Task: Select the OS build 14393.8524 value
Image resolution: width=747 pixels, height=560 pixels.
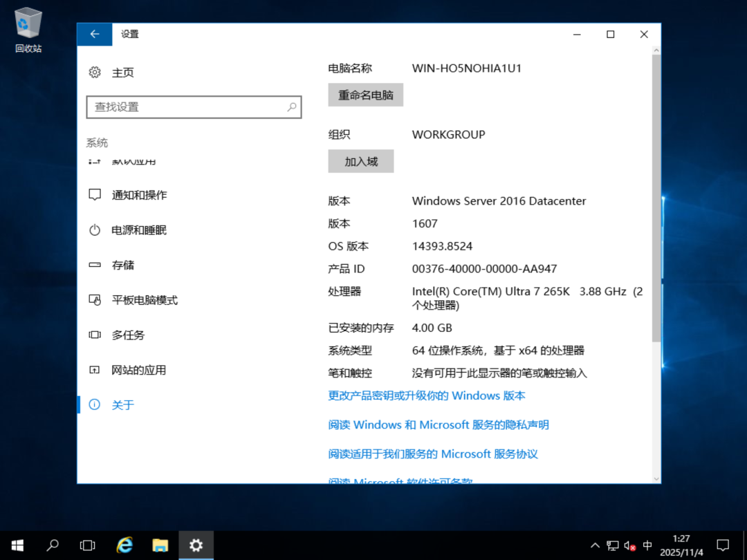Action: click(x=442, y=246)
